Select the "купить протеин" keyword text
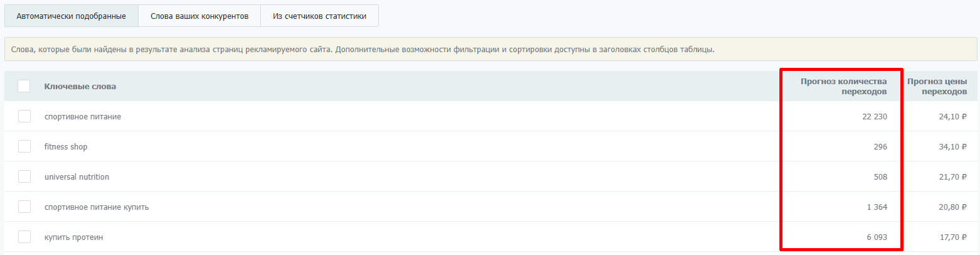The height and width of the screenshot is (255, 980). (x=73, y=237)
